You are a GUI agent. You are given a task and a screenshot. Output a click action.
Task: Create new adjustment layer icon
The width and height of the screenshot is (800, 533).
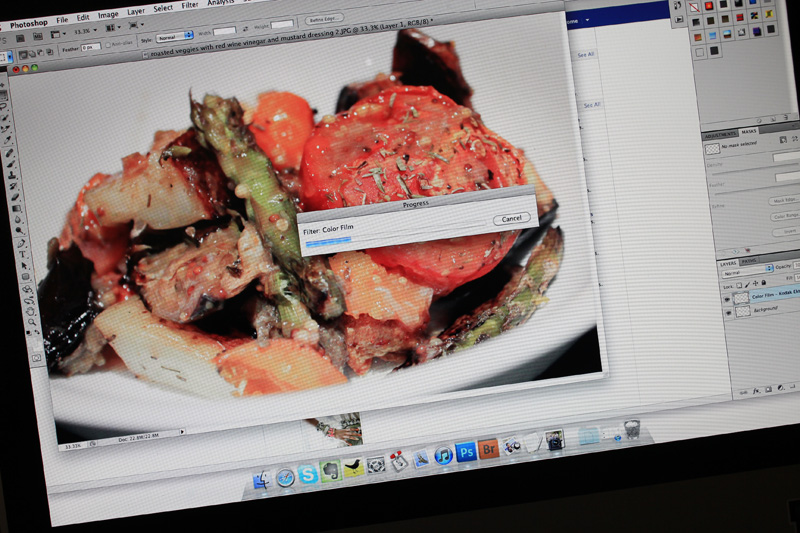click(781, 389)
